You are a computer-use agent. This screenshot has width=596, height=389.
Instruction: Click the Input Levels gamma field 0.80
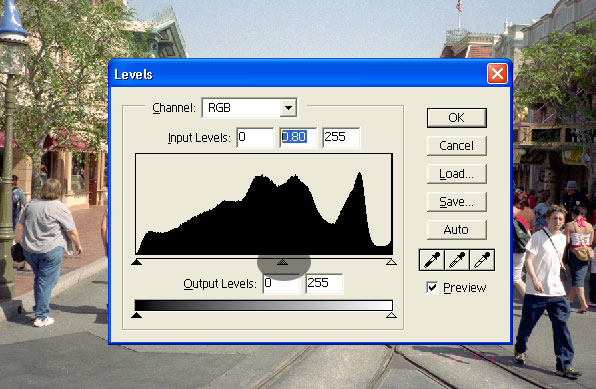pos(298,137)
